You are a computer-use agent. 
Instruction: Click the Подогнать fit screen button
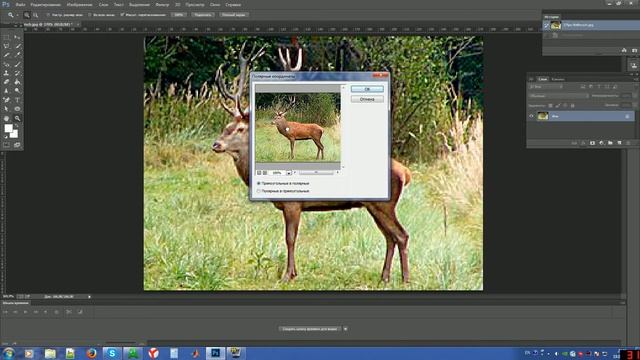(x=203, y=15)
